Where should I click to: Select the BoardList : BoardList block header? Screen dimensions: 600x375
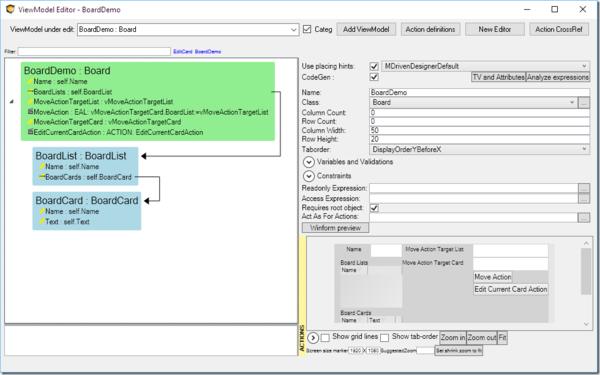(x=81, y=156)
